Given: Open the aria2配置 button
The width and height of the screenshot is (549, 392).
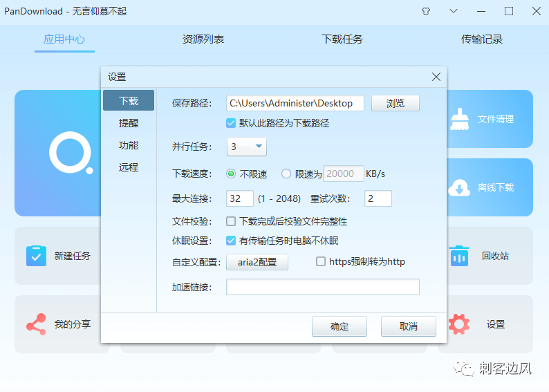Looking at the screenshot, I should (x=257, y=262).
